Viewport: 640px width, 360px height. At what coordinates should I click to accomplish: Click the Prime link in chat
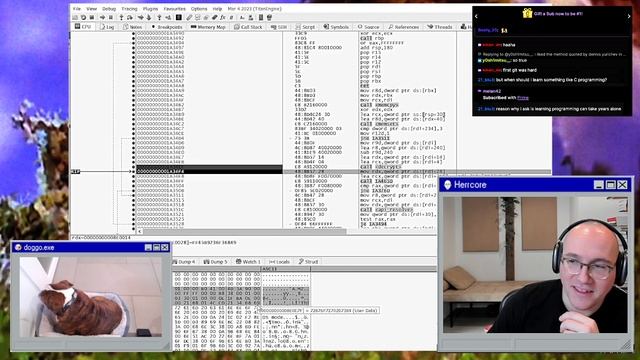tap(522, 98)
